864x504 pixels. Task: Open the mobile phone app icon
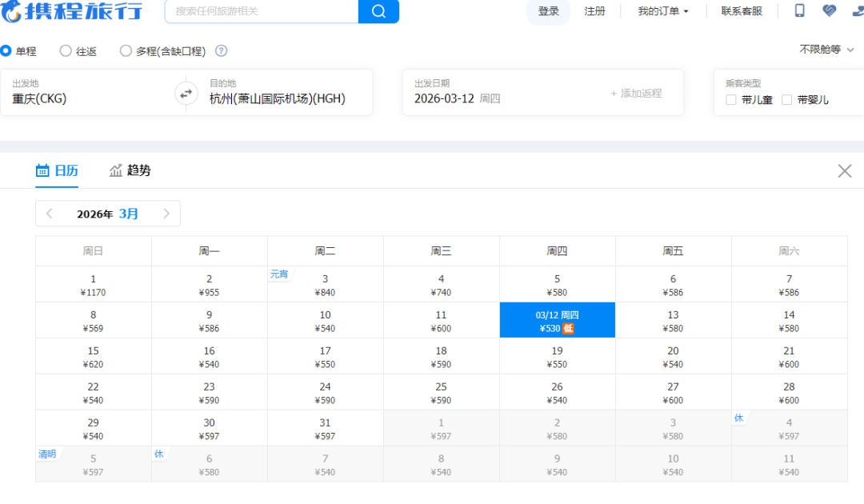(799, 10)
